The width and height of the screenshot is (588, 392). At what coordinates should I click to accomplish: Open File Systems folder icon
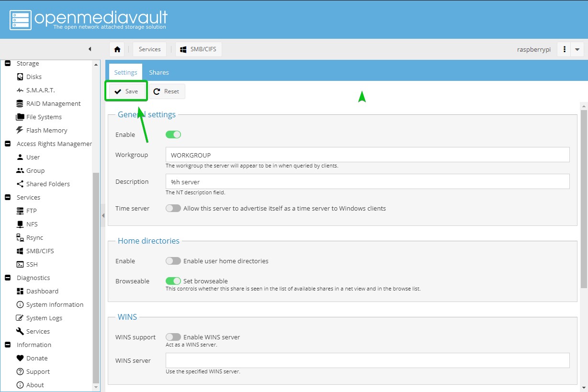pyautogui.click(x=20, y=117)
